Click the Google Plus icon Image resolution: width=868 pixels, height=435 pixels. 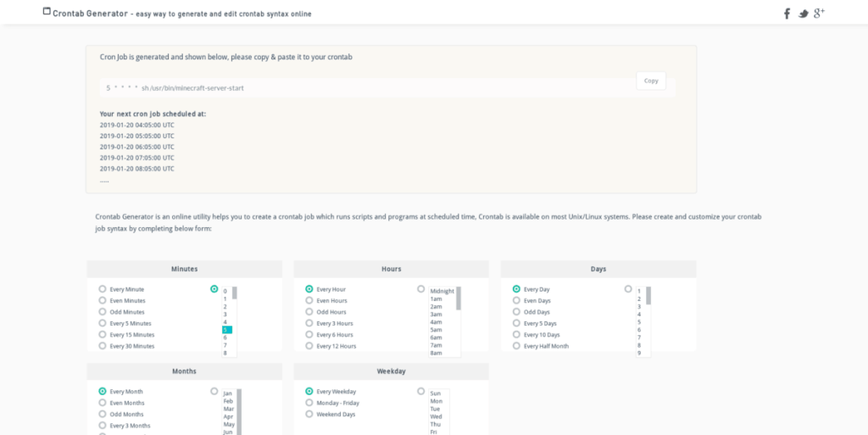[x=819, y=13]
